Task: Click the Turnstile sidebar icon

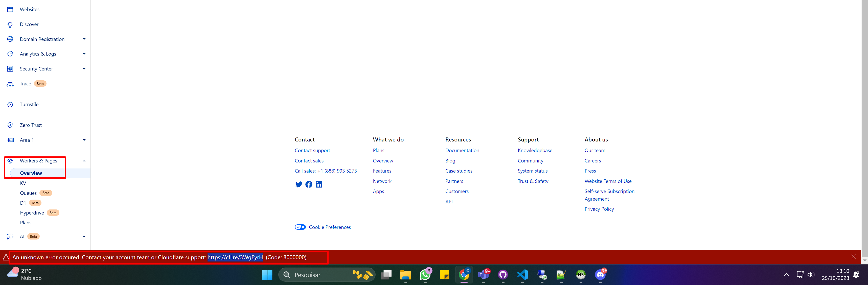Action: point(10,104)
